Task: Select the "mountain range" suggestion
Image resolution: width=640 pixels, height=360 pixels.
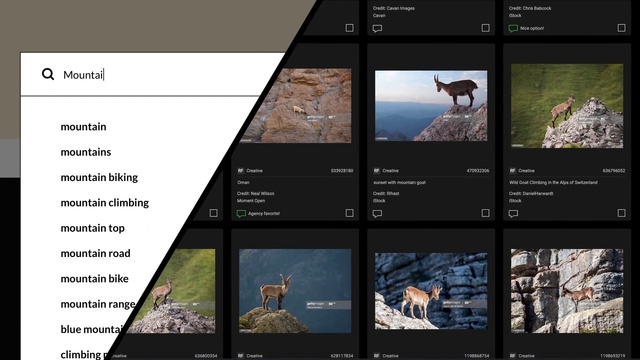Action: (98, 304)
